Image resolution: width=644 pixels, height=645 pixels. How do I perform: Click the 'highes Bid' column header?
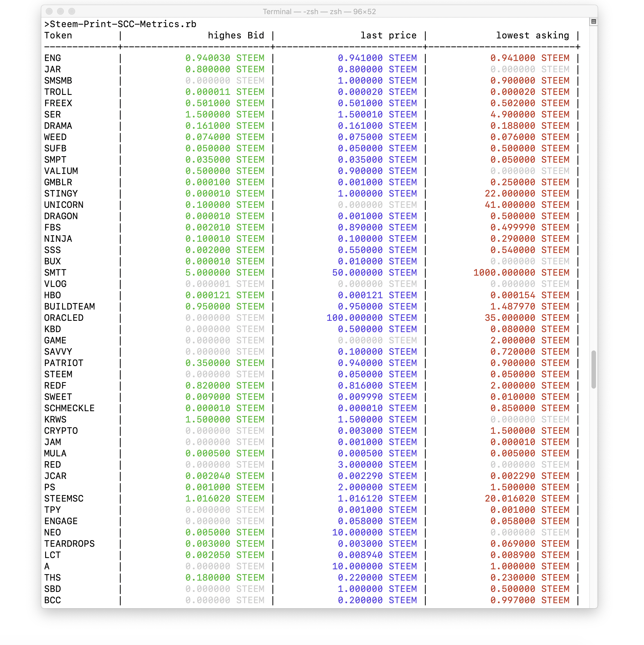[236, 35]
